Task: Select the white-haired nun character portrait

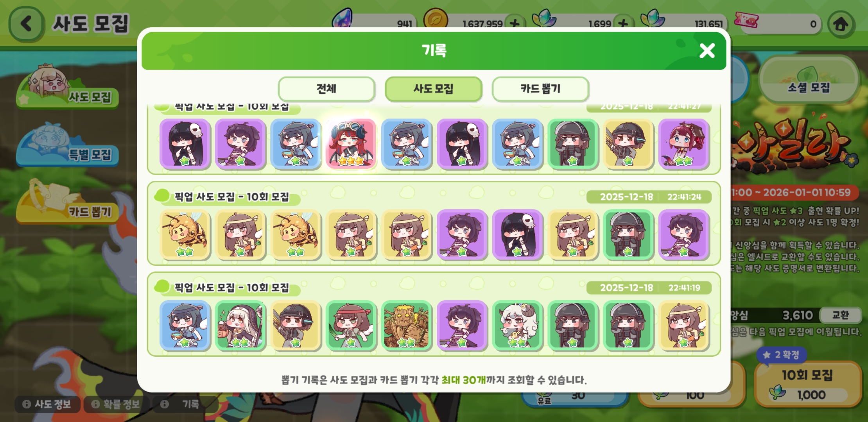Action: coord(240,325)
